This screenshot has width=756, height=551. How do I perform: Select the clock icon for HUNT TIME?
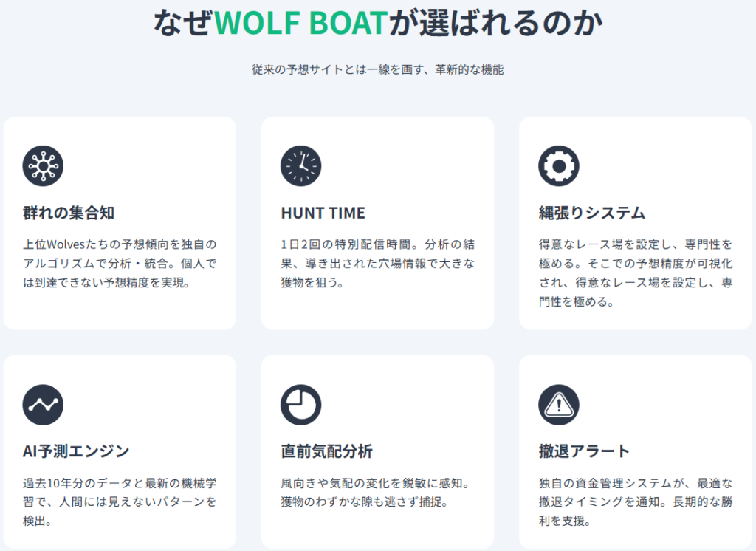[300, 165]
